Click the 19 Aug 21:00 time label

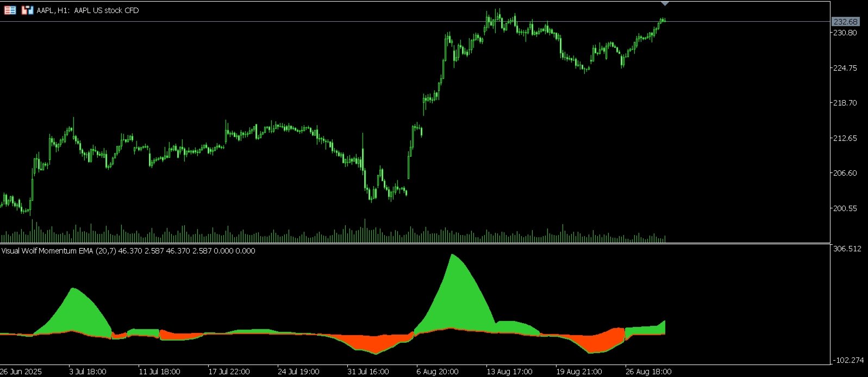tap(579, 372)
